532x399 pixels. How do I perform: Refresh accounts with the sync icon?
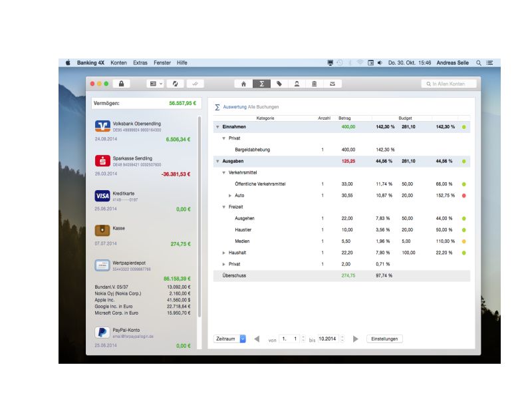(175, 84)
